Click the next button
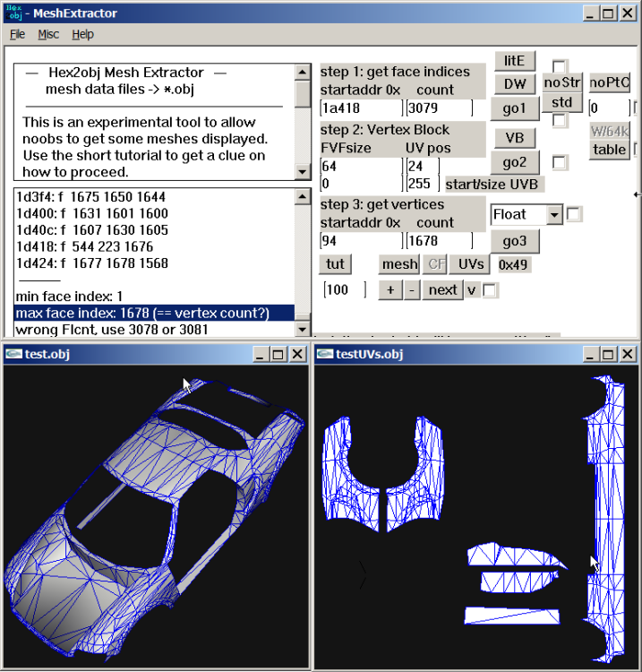642x672 pixels. (443, 290)
